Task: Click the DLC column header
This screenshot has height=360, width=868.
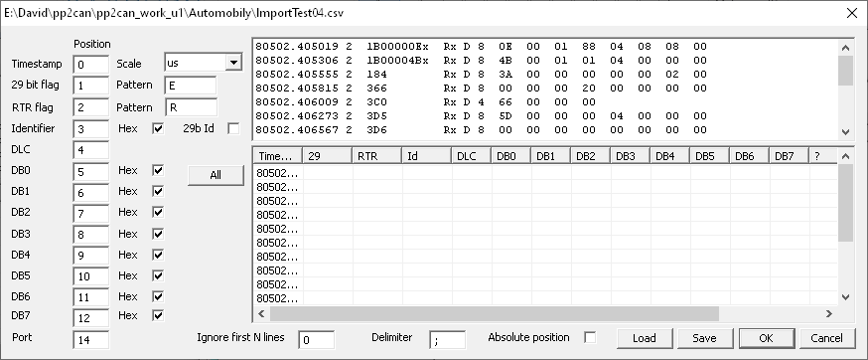Action: (472, 156)
